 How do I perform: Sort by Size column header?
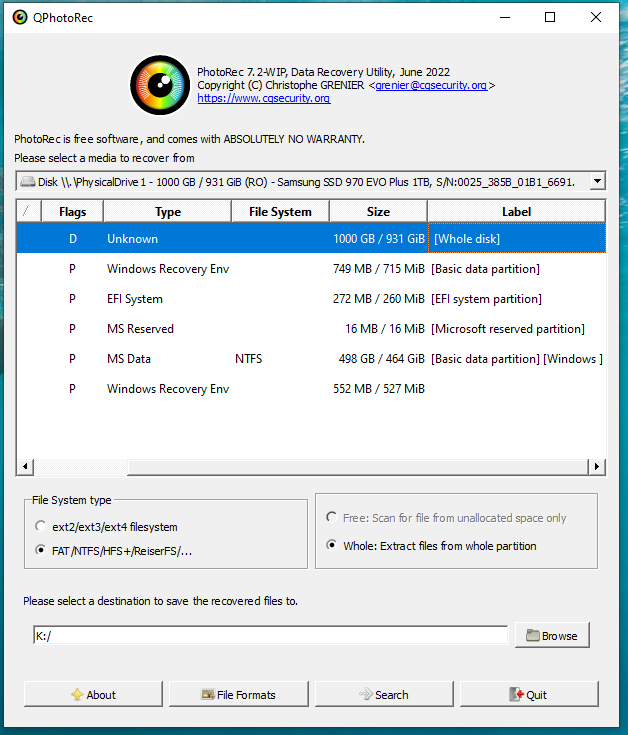pos(378,211)
